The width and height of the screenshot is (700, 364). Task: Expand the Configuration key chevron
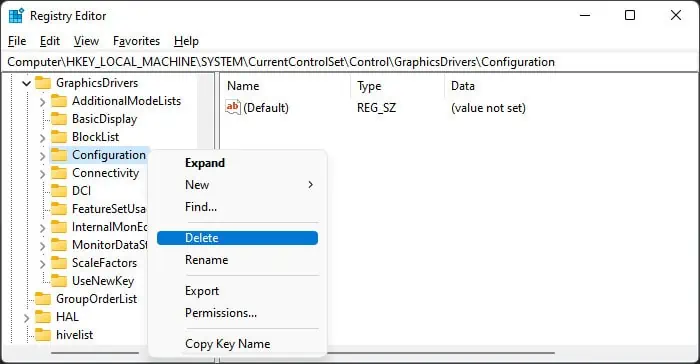pyautogui.click(x=42, y=156)
